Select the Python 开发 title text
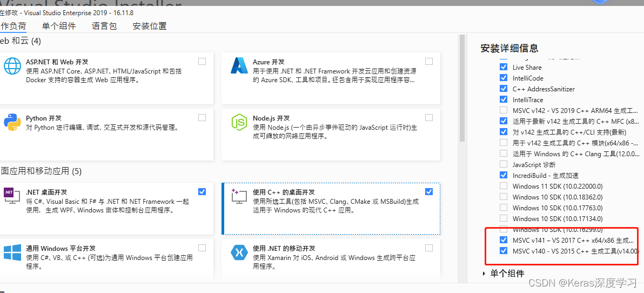 click(44, 118)
